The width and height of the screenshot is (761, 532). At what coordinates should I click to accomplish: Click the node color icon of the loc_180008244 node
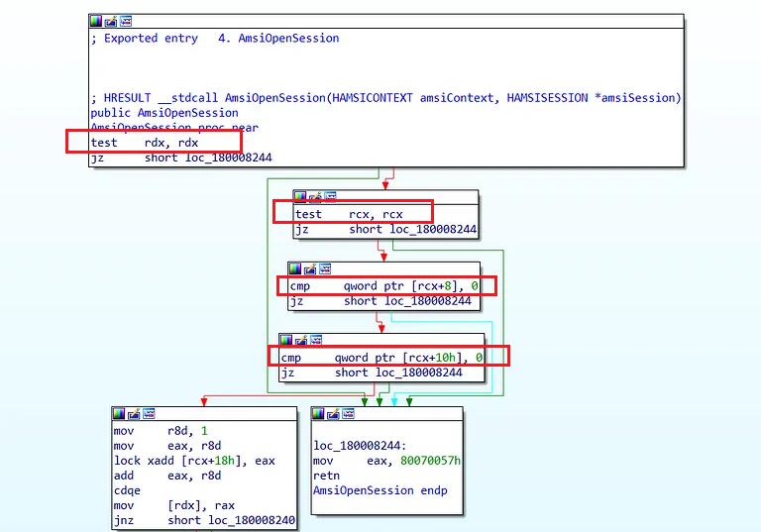click(x=318, y=413)
